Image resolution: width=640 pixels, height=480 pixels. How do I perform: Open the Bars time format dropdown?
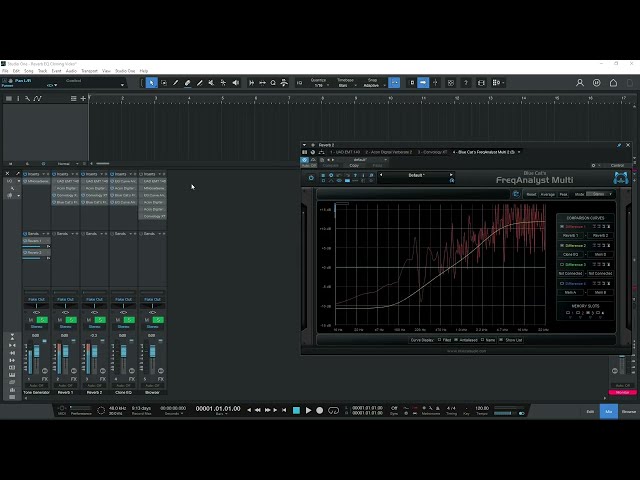coord(221,414)
